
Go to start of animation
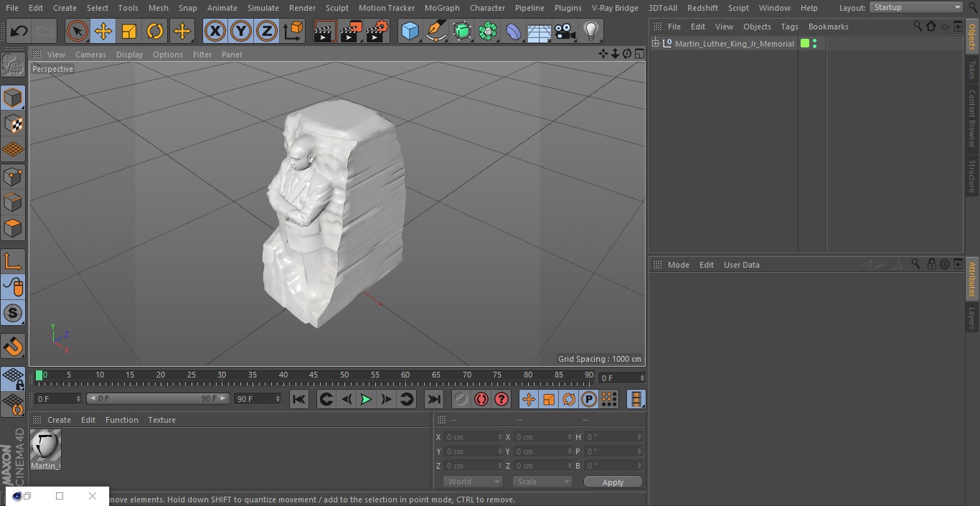coord(299,399)
